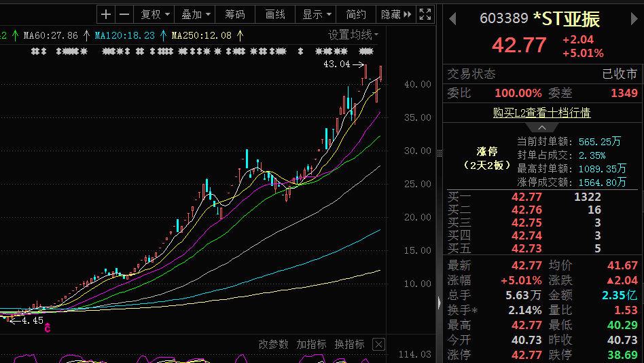Click 总手 value 5.63万
The width and height of the screenshot is (644, 363).
[523, 295]
